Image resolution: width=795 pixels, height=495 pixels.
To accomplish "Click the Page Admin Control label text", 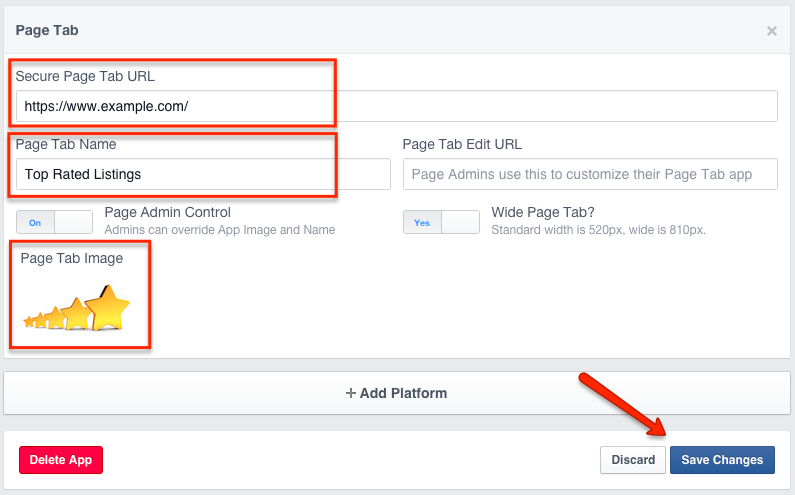I will point(167,212).
